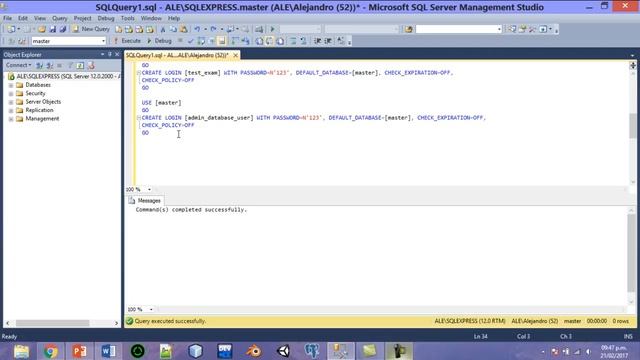The width and height of the screenshot is (640, 360).
Task: Close the SQLQuery1.sql query tab
Action: click(x=236, y=55)
